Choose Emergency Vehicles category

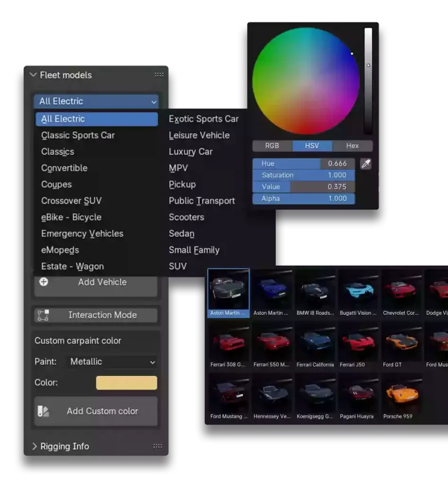(x=82, y=233)
